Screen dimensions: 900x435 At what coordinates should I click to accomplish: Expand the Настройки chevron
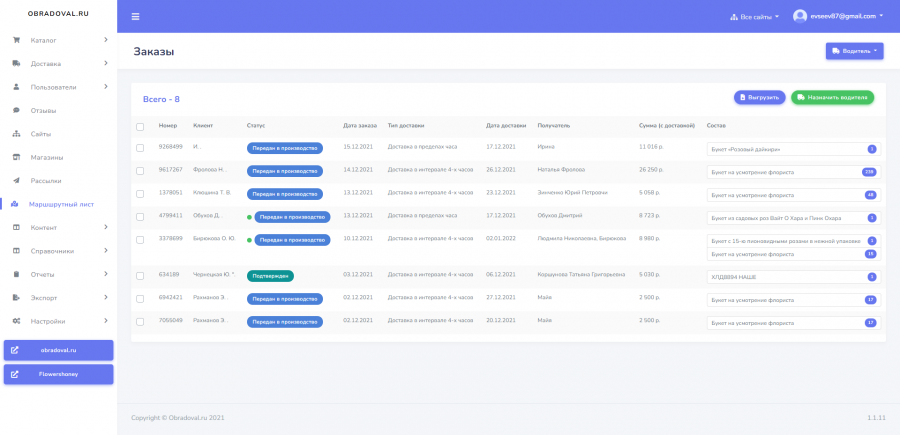pyautogui.click(x=106, y=321)
